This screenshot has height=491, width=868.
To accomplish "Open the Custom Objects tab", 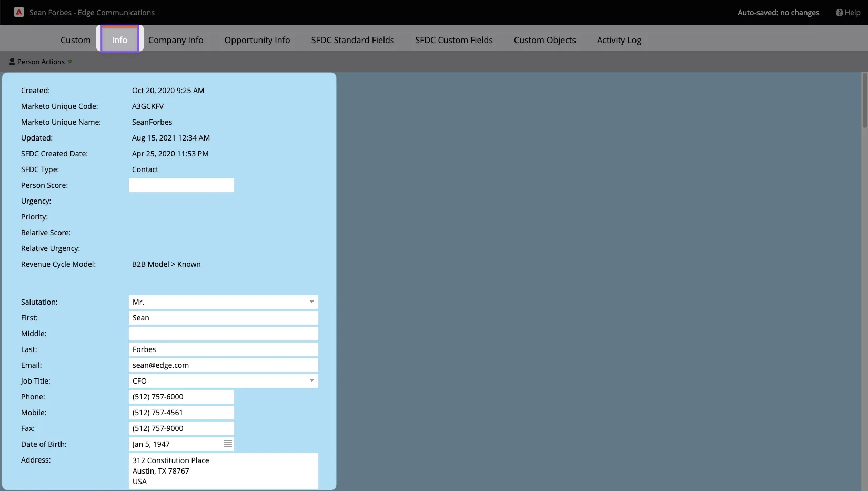I will point(545,40).
